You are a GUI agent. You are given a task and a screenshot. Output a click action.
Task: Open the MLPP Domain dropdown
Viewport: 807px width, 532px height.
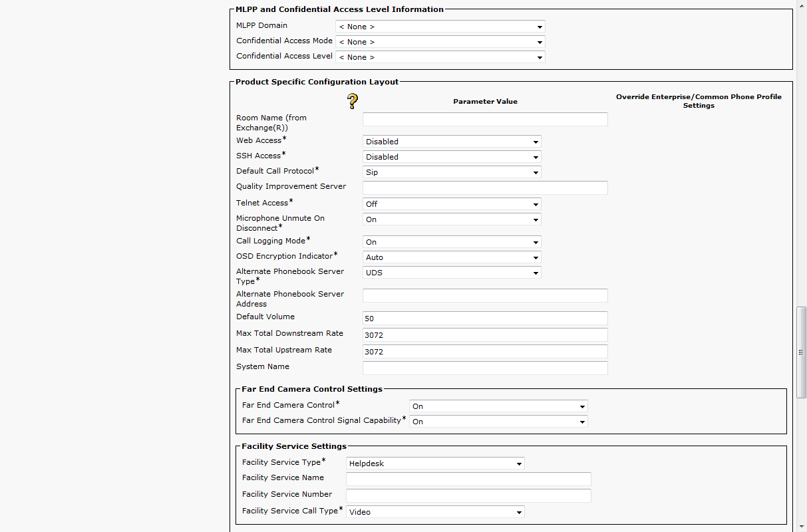(x=440, y=27)
